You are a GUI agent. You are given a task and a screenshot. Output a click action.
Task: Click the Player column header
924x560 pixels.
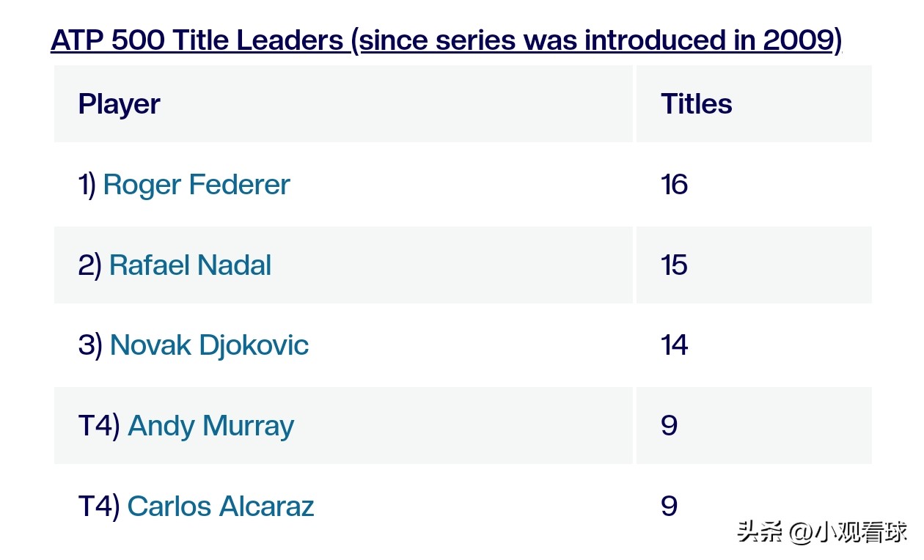[x=119, y=104]
